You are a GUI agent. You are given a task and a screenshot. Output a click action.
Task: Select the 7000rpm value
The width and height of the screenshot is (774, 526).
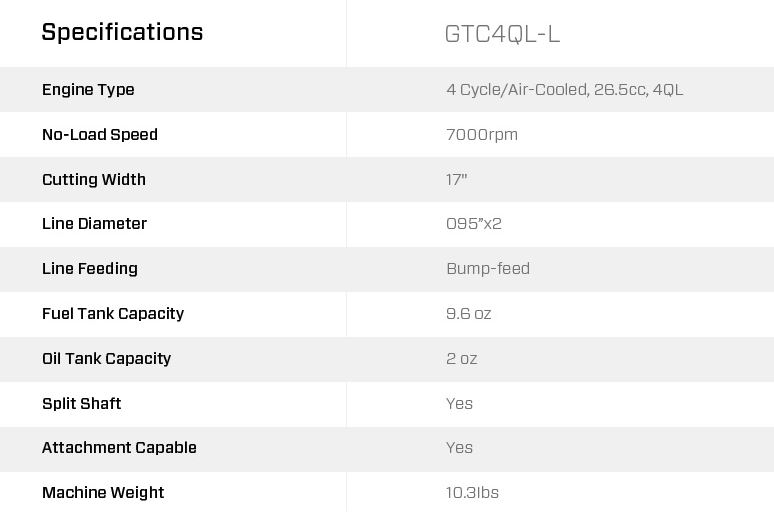481,135
